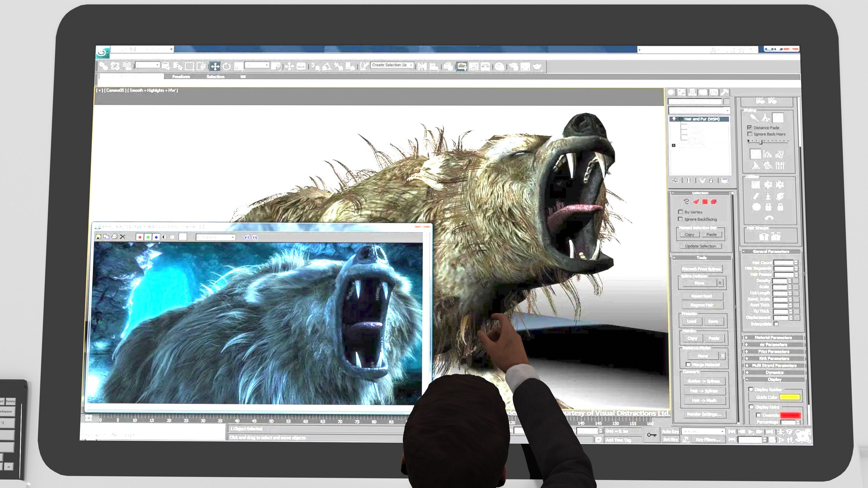Image resolution: width=868 pixels, height=488 pixels.
Task: Select the Select and Link tool
Action: point(104,66)
